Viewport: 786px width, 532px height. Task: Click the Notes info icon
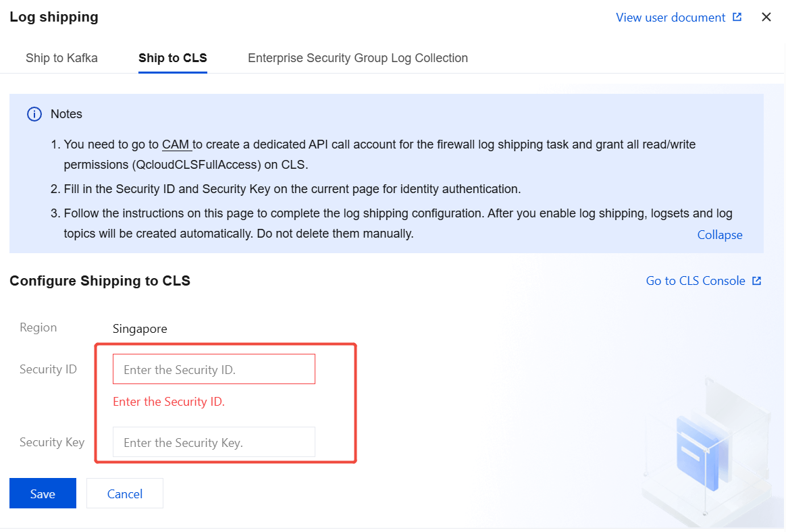34,114
